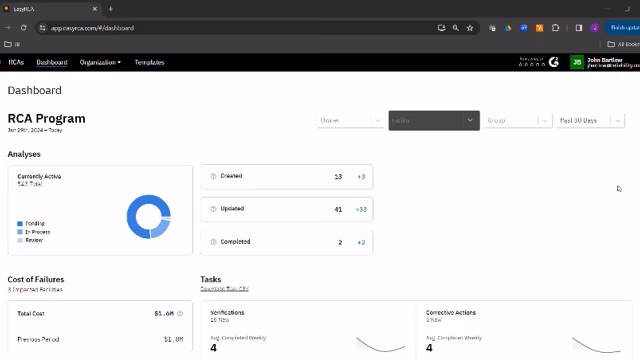The width and height of the screenshot is (640, 360).
Task: Click the Verifications heading
Action: tap(227, 313)
